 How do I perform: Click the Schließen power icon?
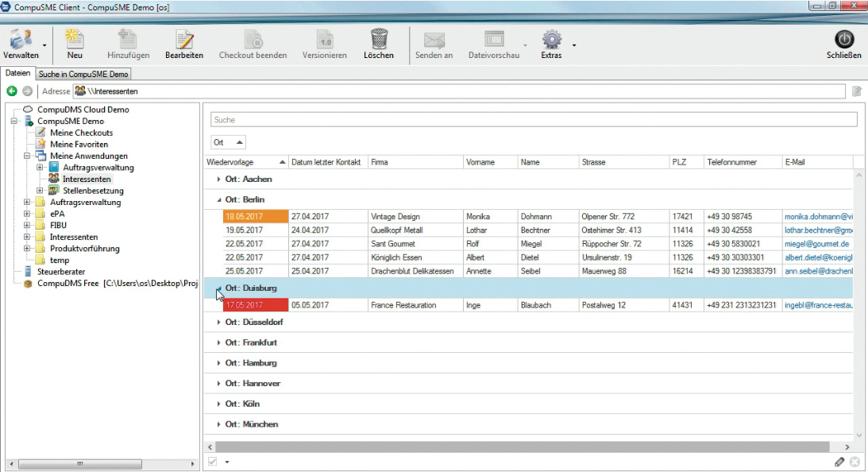[x=843, y=40]
